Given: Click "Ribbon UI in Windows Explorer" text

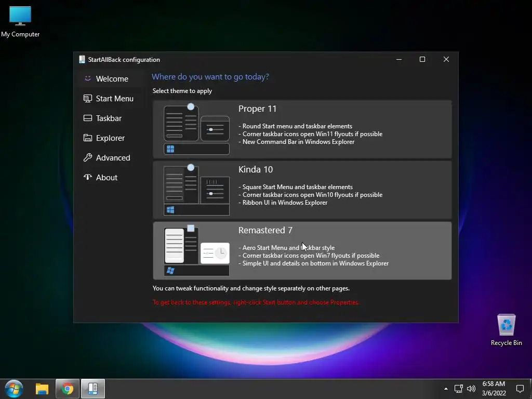Looking at the screenshot, I should [285, 203].
